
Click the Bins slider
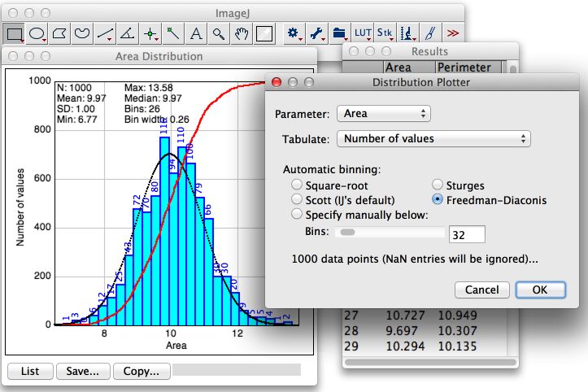[390, 233]
